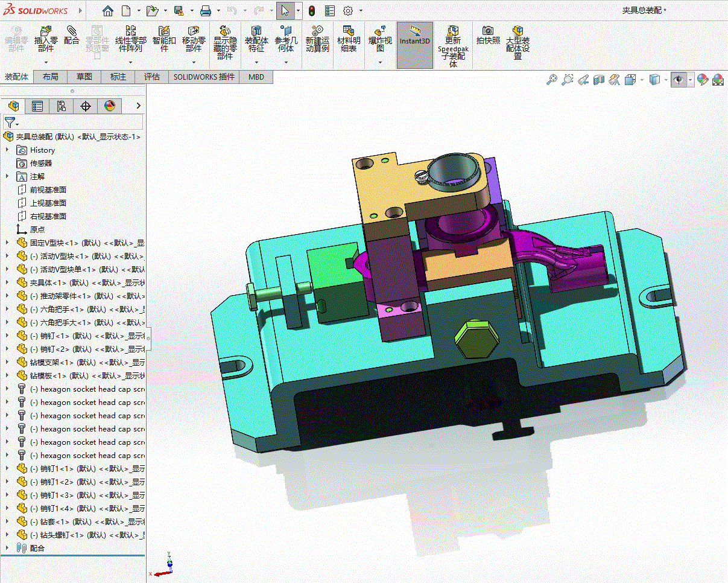Toggle Hide/Show Items eye icon
The image size is (728, 583).
680,80
